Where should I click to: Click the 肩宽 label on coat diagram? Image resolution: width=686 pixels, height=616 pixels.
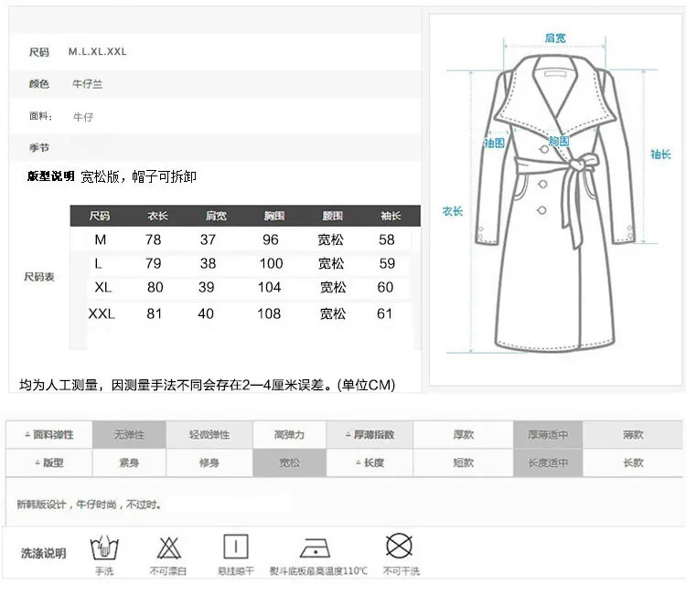click(555, 38)
